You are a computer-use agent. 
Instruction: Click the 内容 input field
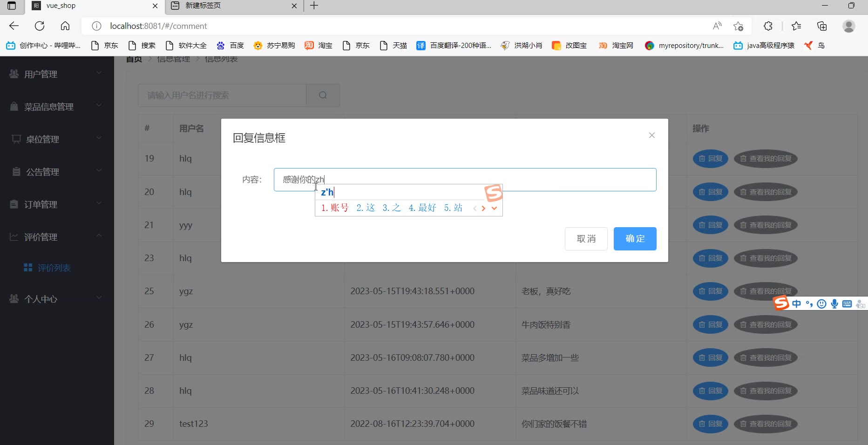(465, 180)
